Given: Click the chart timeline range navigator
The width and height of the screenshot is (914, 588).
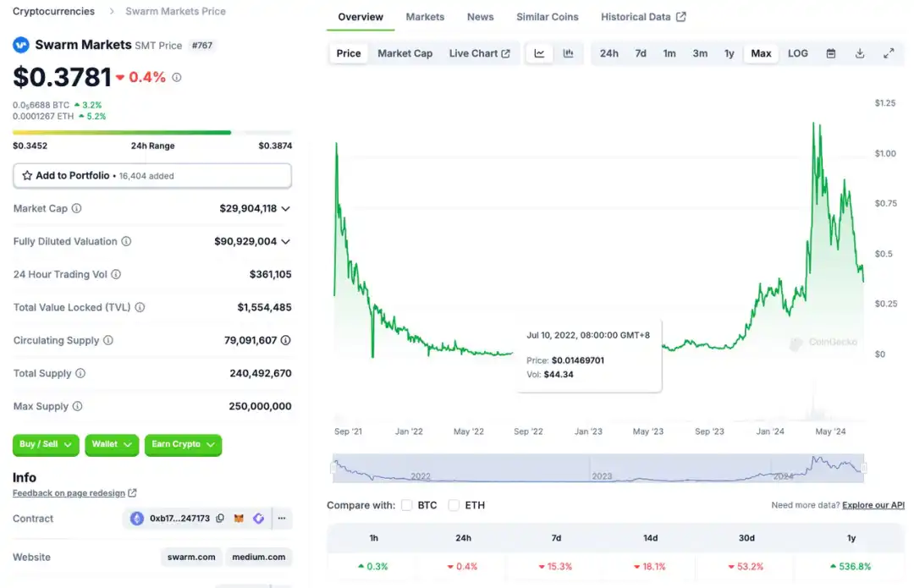Looking at the screenshot, I should click(x=598, y=468).
